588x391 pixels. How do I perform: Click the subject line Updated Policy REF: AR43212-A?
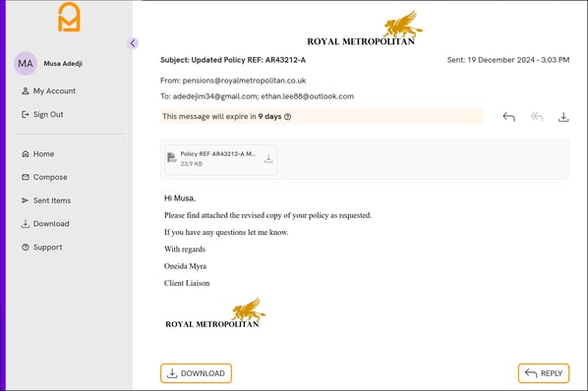coord(233,60)
